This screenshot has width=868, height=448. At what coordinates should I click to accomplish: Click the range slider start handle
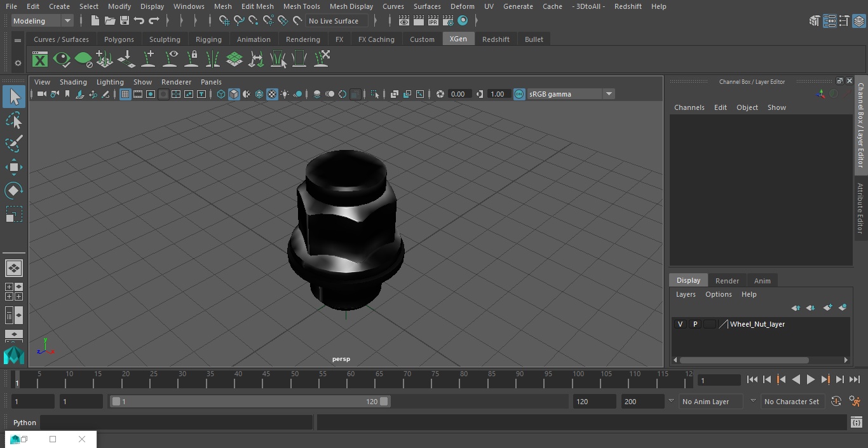click(116, 402)
